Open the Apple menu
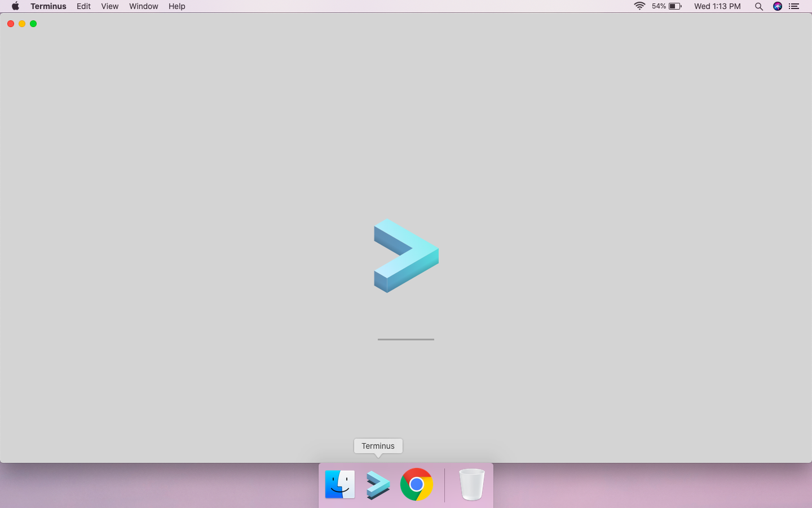 [15, 6]
